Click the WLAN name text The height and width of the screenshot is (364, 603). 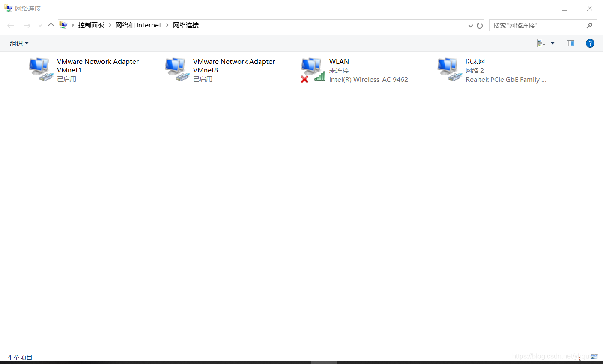tap(339, 62)
